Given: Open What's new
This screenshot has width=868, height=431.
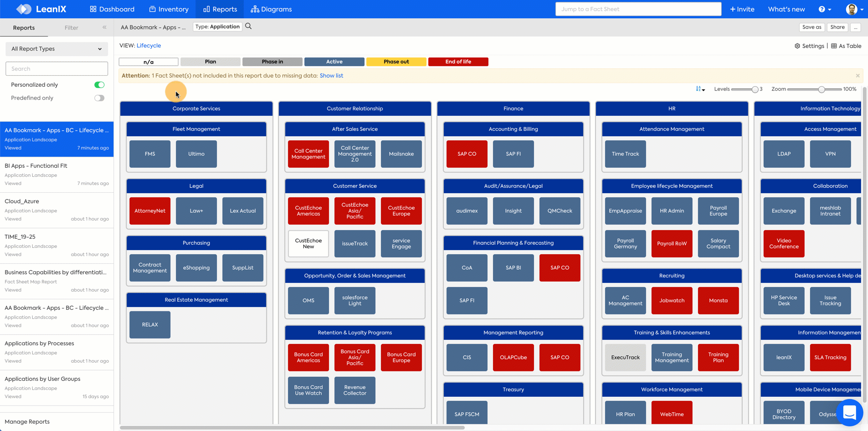Looking at the screenshot, I should 786,9.
